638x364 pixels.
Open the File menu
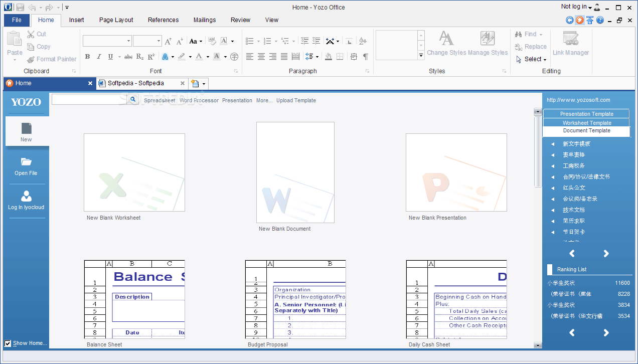(x=17, y=20)
